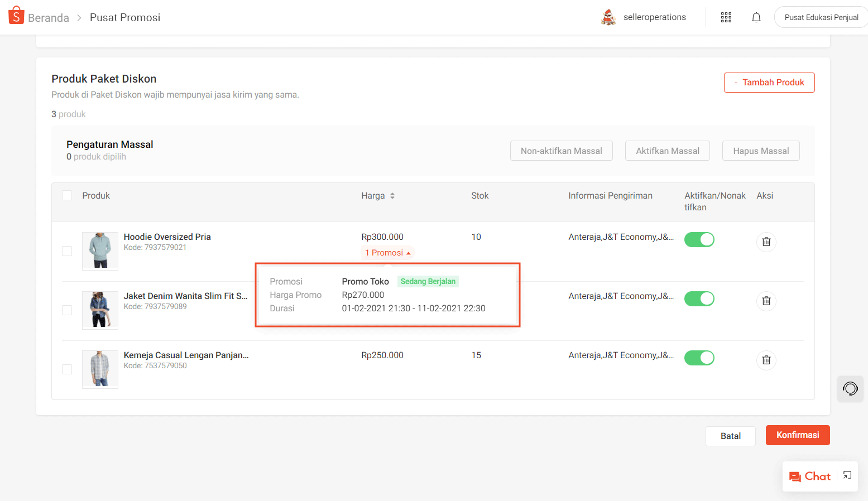Collapse the 1 Promosi details

click(387, 253)
